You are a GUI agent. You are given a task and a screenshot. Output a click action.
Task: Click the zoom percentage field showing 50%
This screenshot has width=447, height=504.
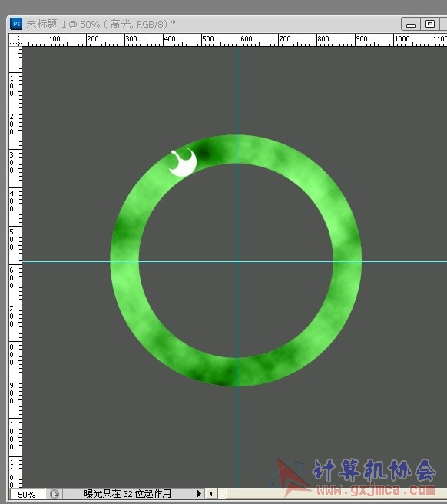[x=28, y=494]
